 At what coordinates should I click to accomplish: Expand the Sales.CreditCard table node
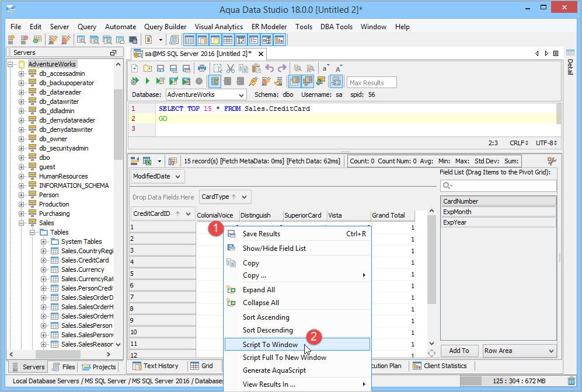[x=43, y=260]
